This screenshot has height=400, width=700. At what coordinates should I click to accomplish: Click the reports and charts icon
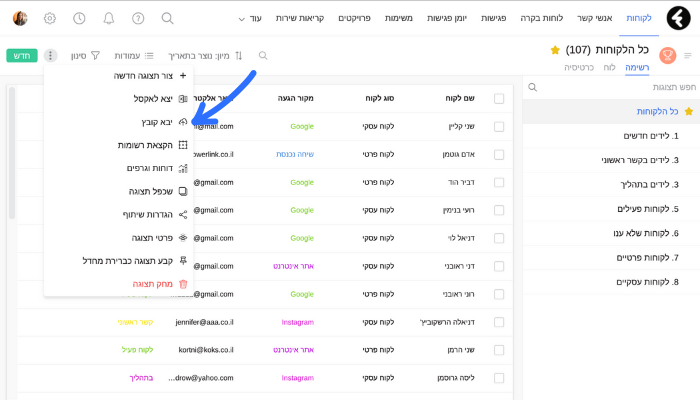[183, 168]
